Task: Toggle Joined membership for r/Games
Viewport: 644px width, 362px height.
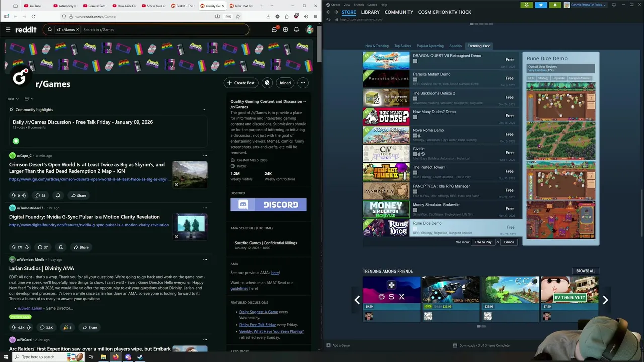Action: tap(285, 83)
